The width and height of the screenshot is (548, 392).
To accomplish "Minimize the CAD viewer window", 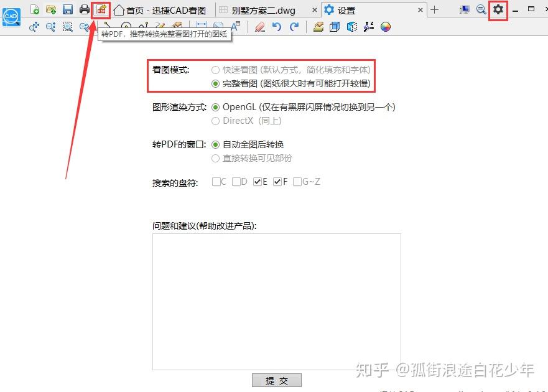I will coord(515,10).
